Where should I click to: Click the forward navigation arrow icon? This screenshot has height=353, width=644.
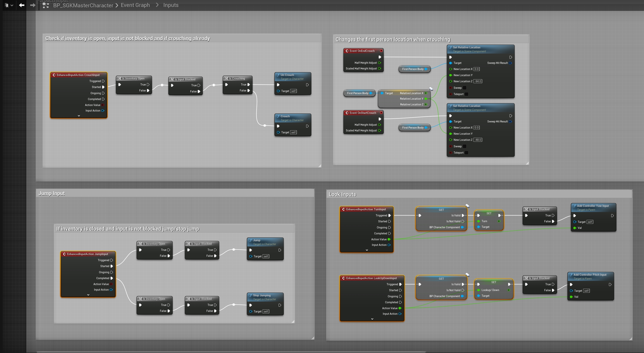pyautogui.click(x=33, y=5)
